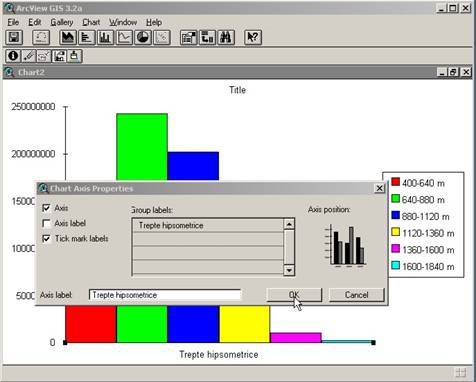476x382 pixels.
Task: Click Cancel in Chart Axis Properties
Action: tap(357, 295)
